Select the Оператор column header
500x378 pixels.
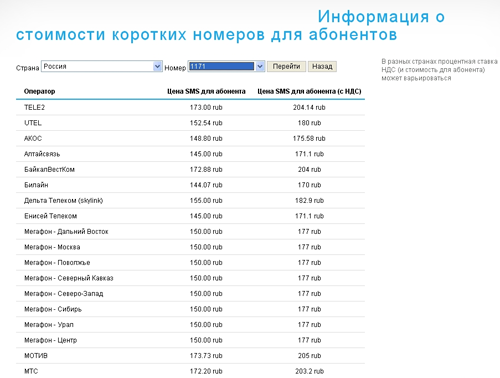click(39, 91)
